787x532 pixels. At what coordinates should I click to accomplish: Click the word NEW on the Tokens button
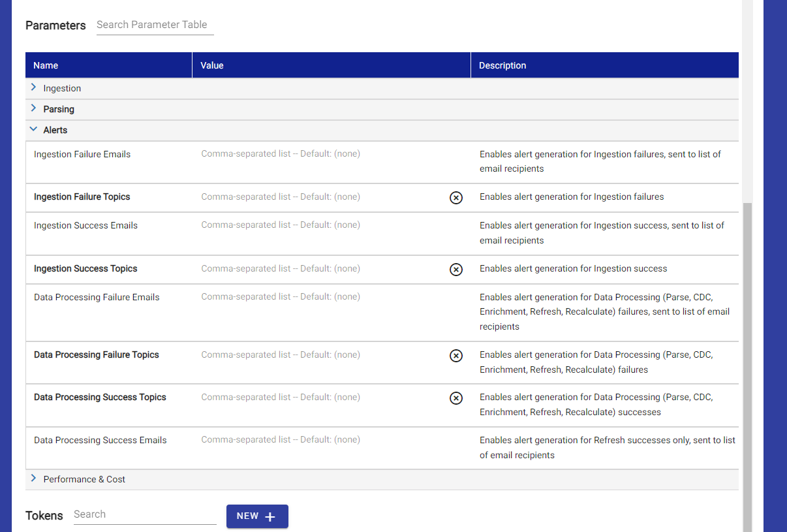tap(248, 516)
